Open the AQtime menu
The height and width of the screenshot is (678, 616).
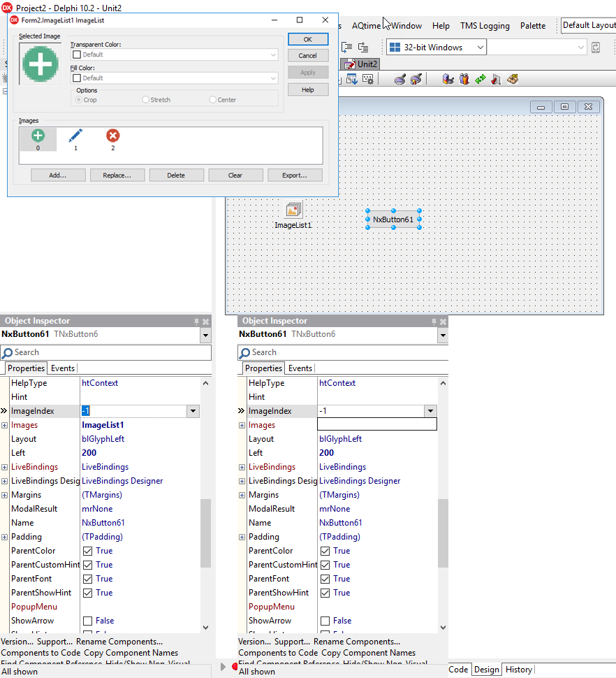pyautogui.click(x=366, y=25)
